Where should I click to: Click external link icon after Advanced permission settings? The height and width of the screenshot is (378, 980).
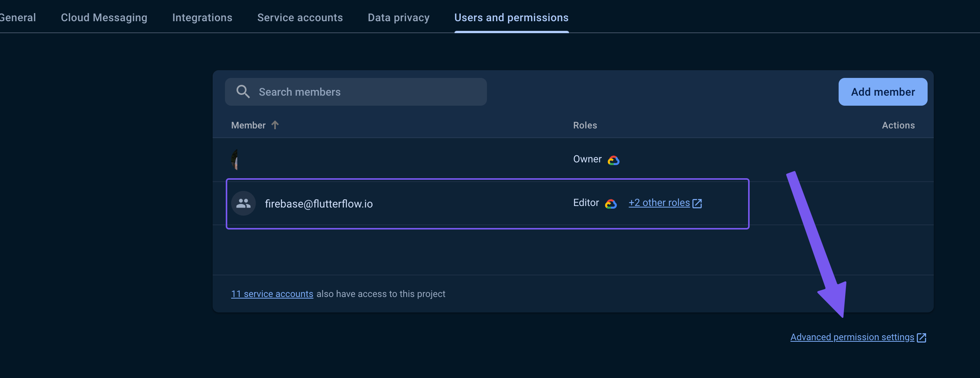click(921, 337)
